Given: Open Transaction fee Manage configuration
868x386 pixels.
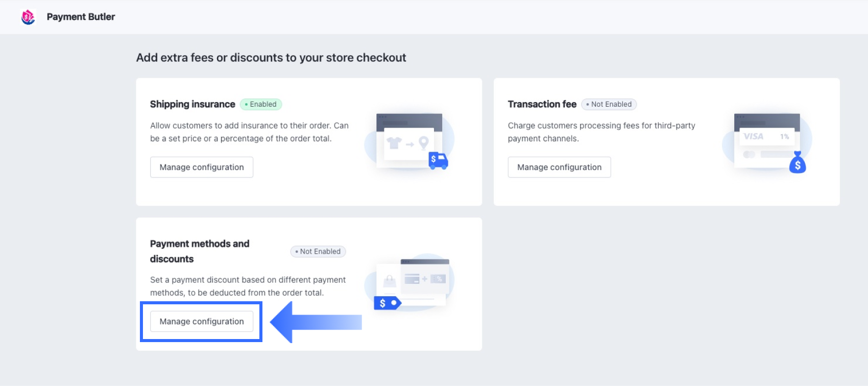Looking at the screenshot, I should (x=559, y=167).
